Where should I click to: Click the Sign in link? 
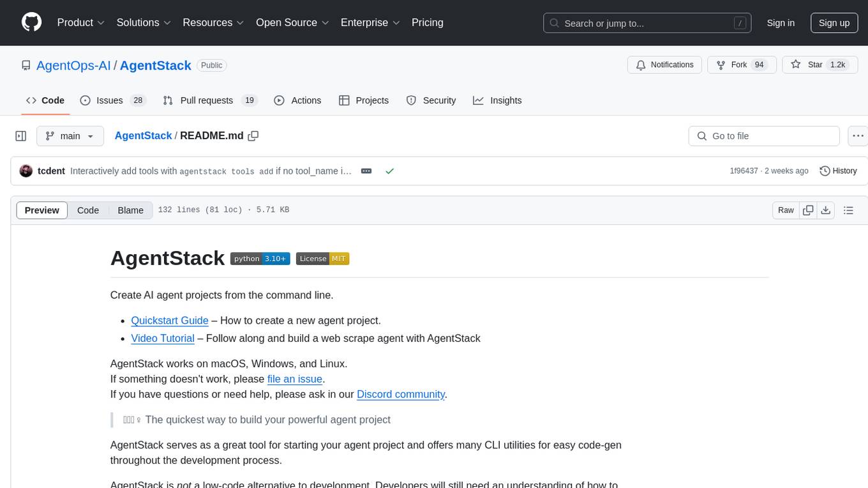[x=781, y=23]
